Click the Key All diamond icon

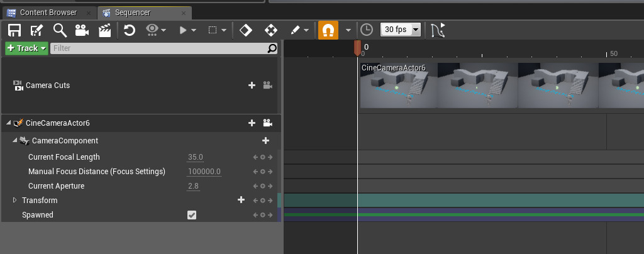click(x=246, y=30)
